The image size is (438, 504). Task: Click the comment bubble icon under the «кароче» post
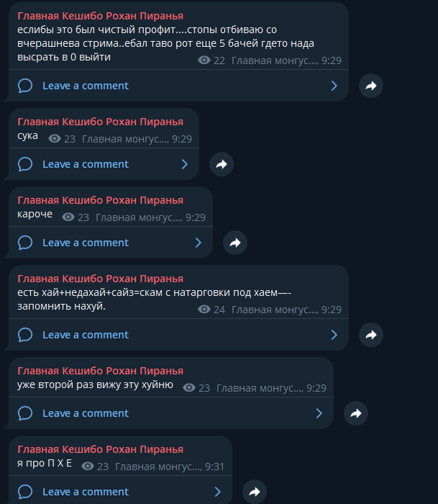point(25,243)
